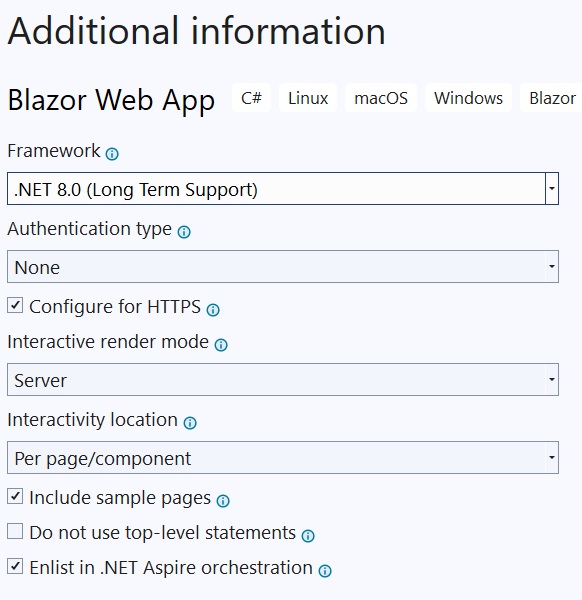Select the macOS tag
Viewport: 582px width, 600px height.
pyautogui.click(x=381, y=98)
